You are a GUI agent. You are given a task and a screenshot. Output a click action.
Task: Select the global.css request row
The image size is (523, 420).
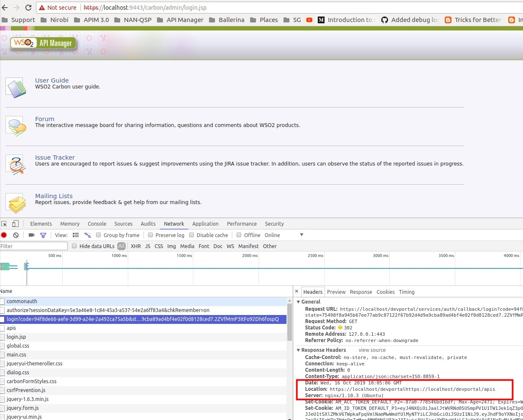tap(143, 346)
